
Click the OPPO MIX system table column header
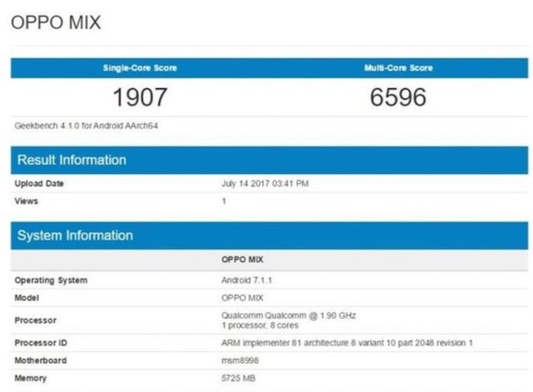click(x=242, y=261)
